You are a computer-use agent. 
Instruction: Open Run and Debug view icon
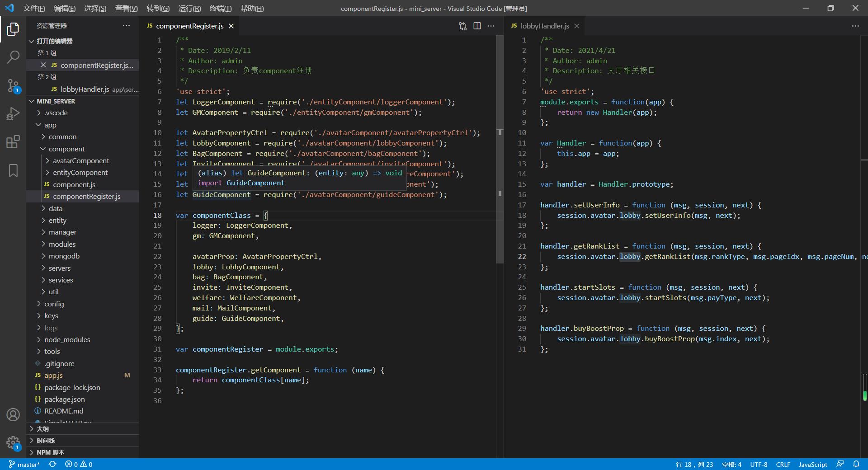click(x=13, y=113)
